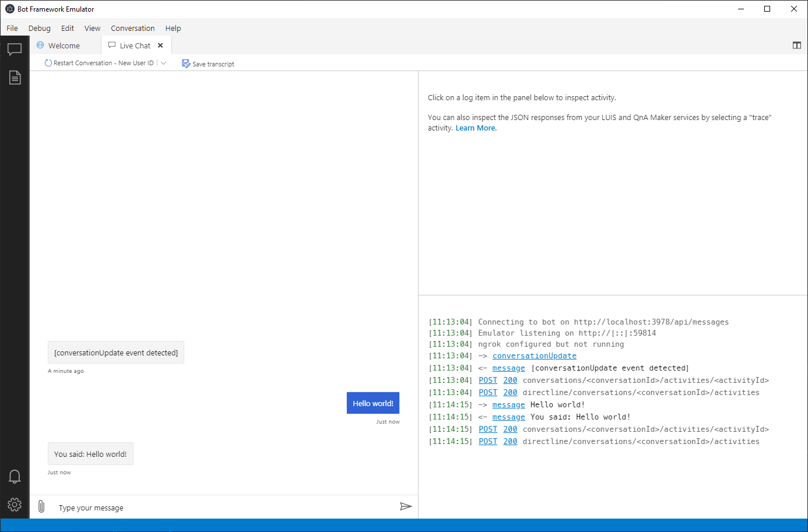Click log line 'Connecting to bot on http://localhost:3978'
808x532 pixels.
pos(603,322)
